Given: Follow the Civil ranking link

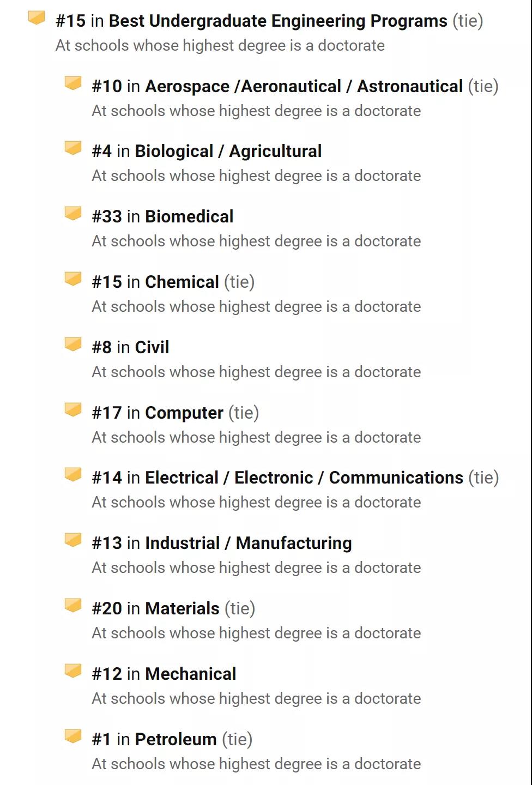Looking at the screenshot, I should [x=152, y=347].
